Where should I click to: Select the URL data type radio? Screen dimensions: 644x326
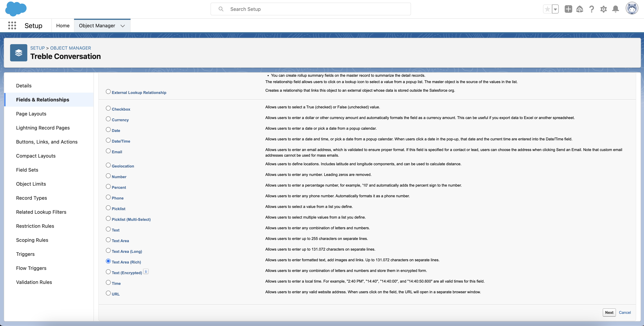(108, 293)
